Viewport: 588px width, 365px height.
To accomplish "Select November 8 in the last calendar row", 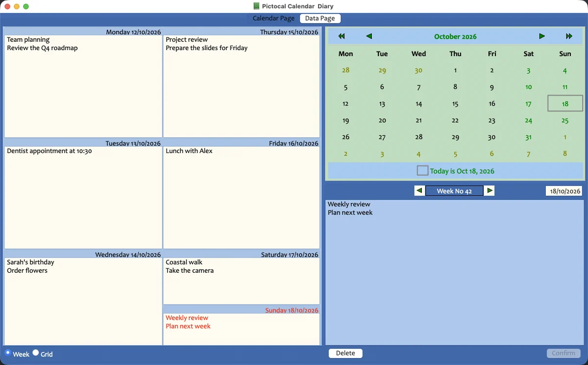I will (x=565, y=154).
